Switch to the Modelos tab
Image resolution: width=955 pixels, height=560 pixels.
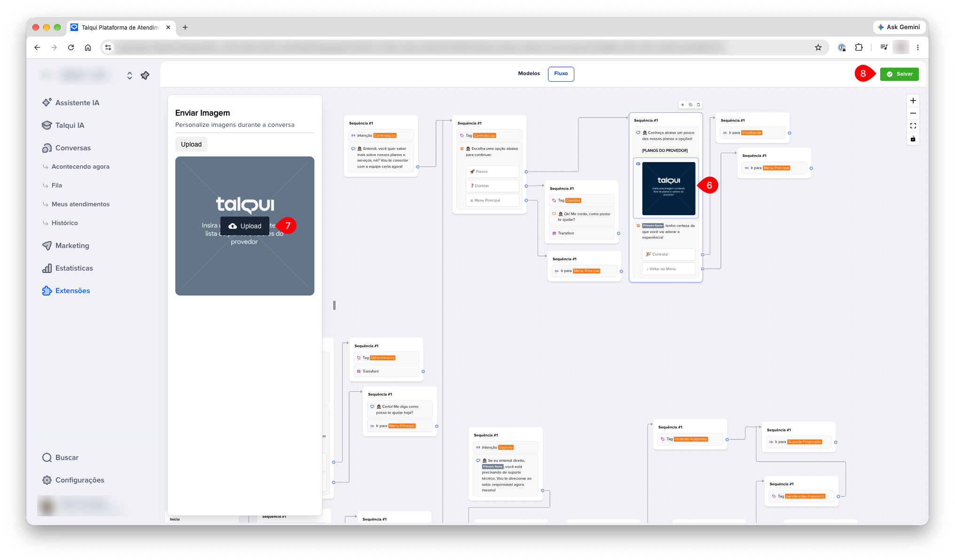coord(529,73)
